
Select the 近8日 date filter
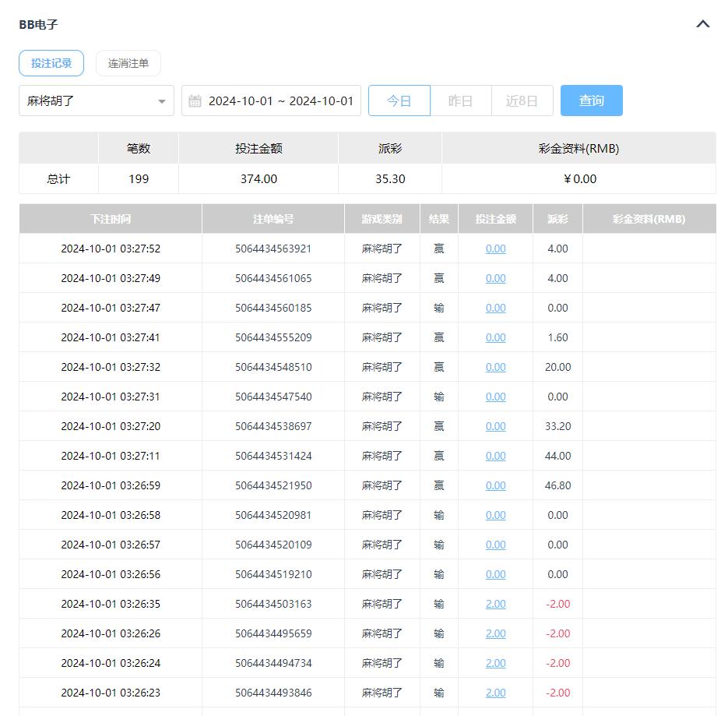tap(522, 101)
